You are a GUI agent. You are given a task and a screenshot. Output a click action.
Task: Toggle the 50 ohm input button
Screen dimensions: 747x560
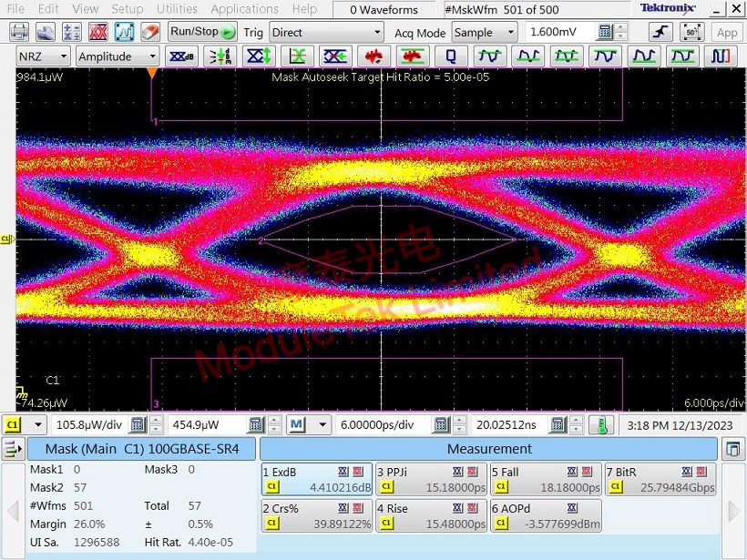pos(692,30)
